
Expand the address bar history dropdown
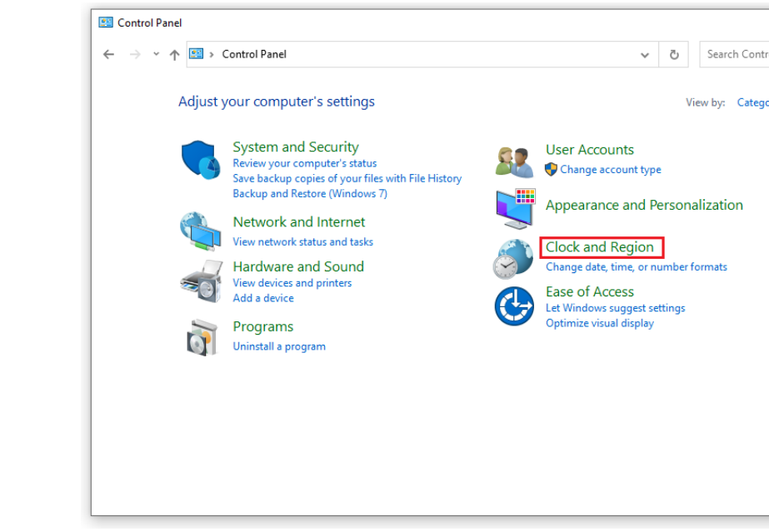coord(645,55)
